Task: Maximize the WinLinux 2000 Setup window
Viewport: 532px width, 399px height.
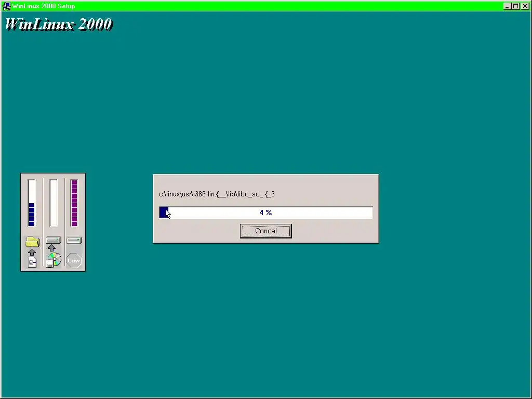Action: [516, 6]
